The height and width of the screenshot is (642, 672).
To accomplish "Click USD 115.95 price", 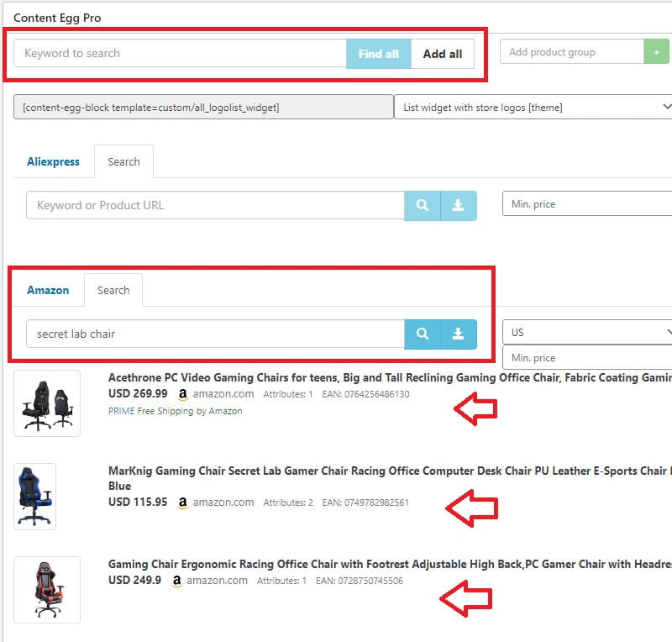I will [x=138, y=503].
